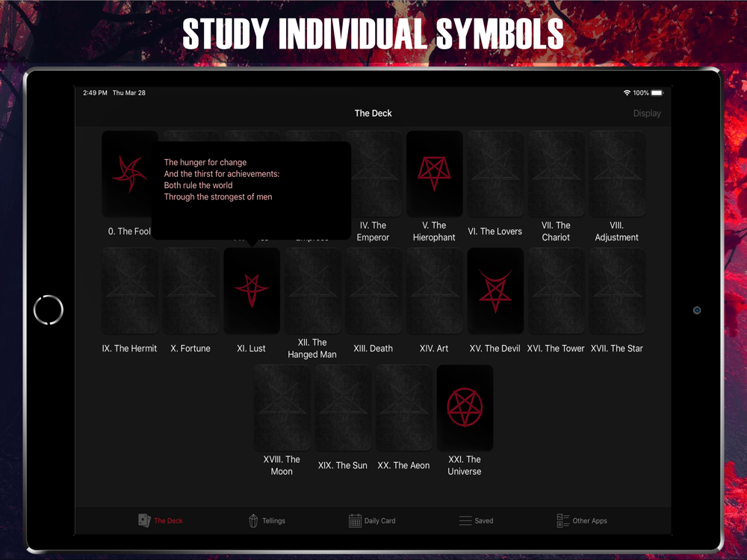The image size is (747, 560).
Task: Select The Fool swirling star symbol
Action: [129, 174]
